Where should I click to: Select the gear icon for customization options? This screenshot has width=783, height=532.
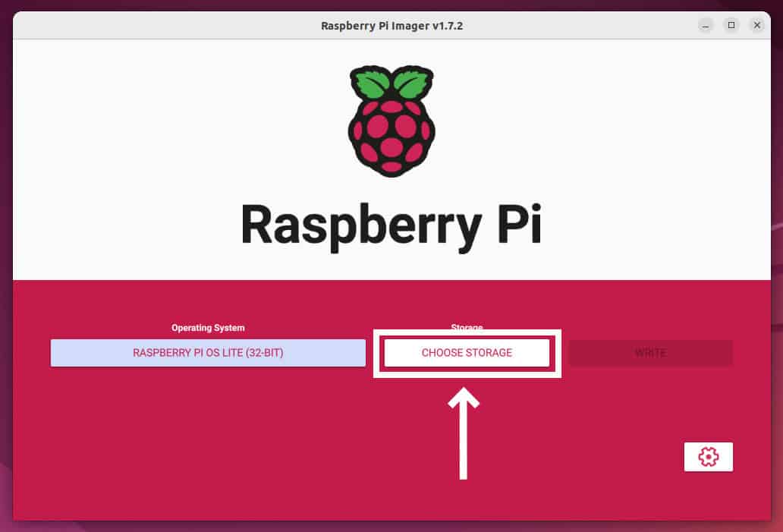708,456
